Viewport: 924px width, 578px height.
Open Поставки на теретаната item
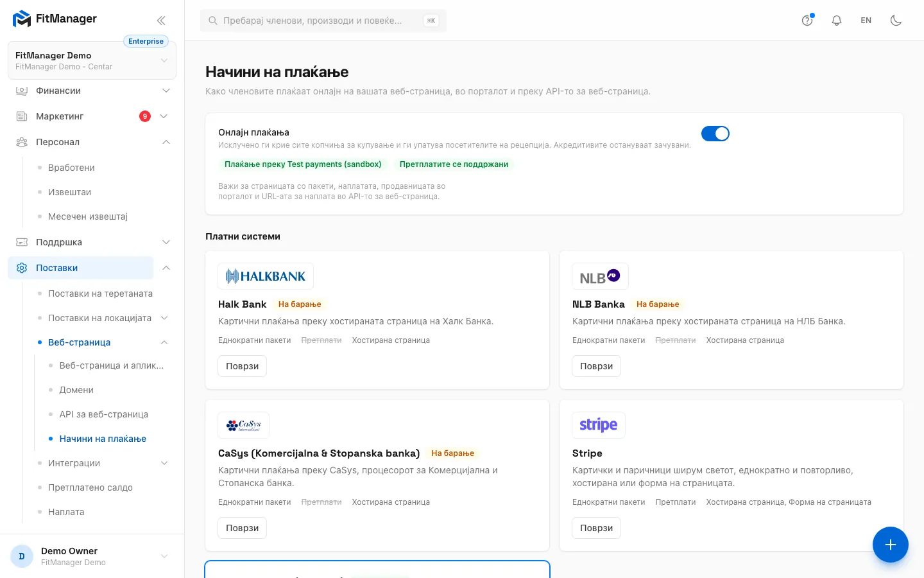click(100, 293)
